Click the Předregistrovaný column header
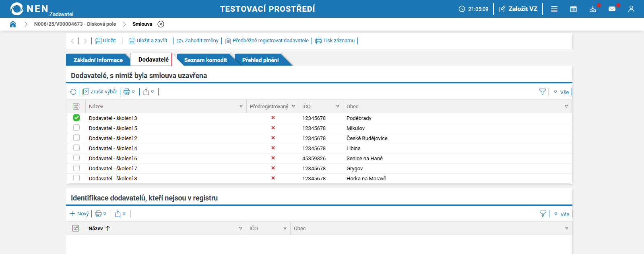The image size is (644, 254). click(x=269, y=106)
